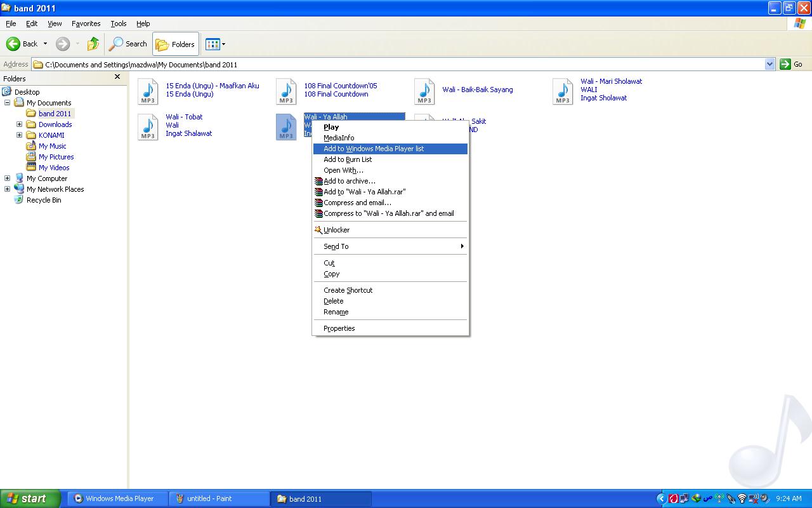Image resolution: width=812 pixels, height=508 pixels.
Task: Choose Cut in the context menu
Action: click(x=390, y=263)
